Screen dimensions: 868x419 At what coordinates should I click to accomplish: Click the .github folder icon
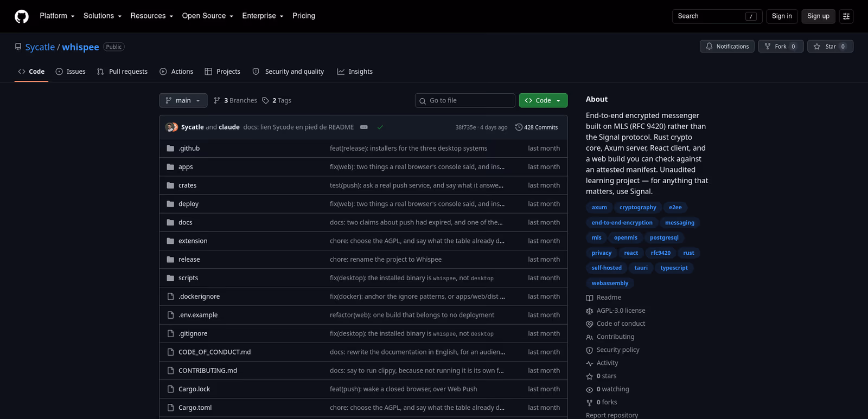[170, 149]
